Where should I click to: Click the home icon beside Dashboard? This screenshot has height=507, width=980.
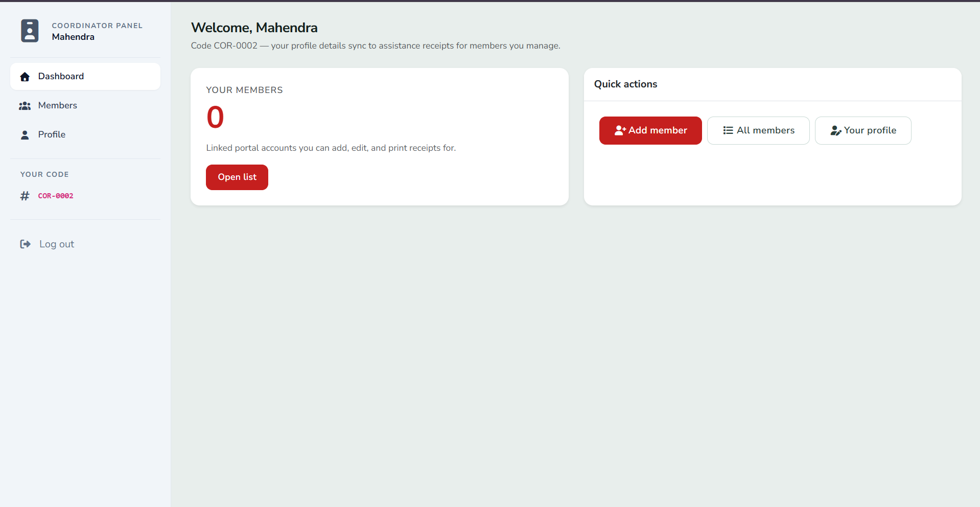[x=25, y=76]
